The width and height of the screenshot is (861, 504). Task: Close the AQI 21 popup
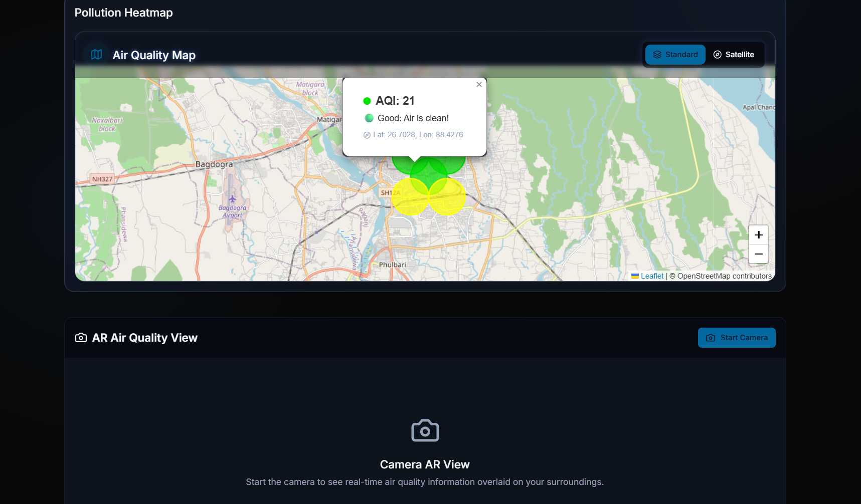point(479,85)
